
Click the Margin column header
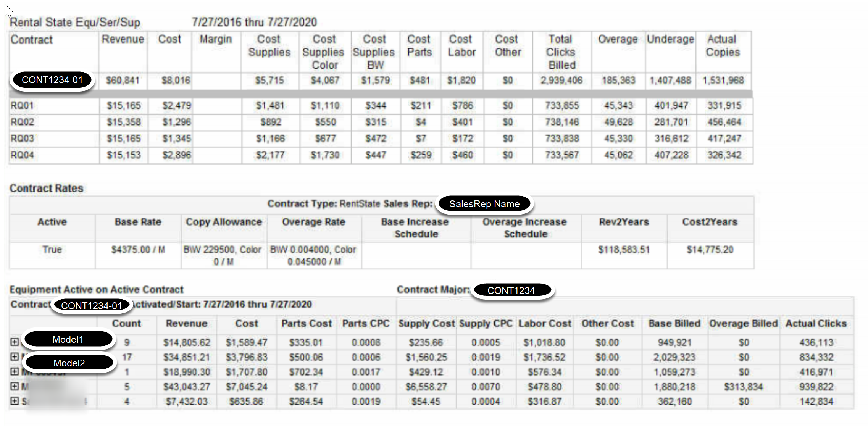(216, 39)
